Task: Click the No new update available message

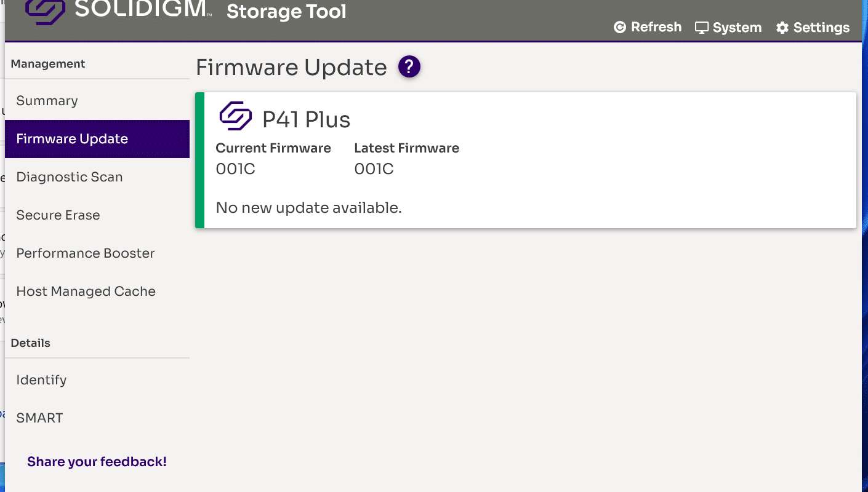Action: (x=308, y=208)
